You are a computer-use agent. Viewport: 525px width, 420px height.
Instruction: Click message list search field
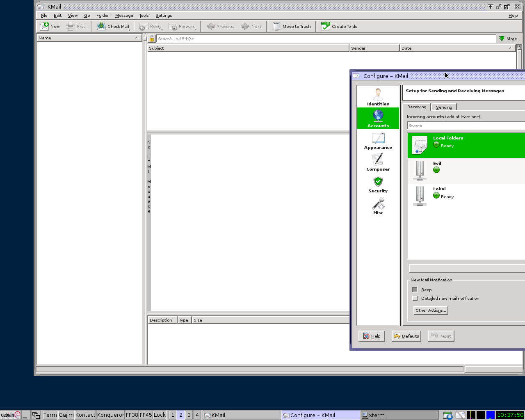coord(326,39)
